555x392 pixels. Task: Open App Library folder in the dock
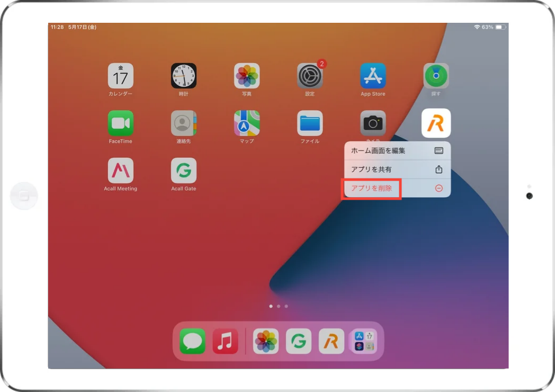tap(364, 341)
